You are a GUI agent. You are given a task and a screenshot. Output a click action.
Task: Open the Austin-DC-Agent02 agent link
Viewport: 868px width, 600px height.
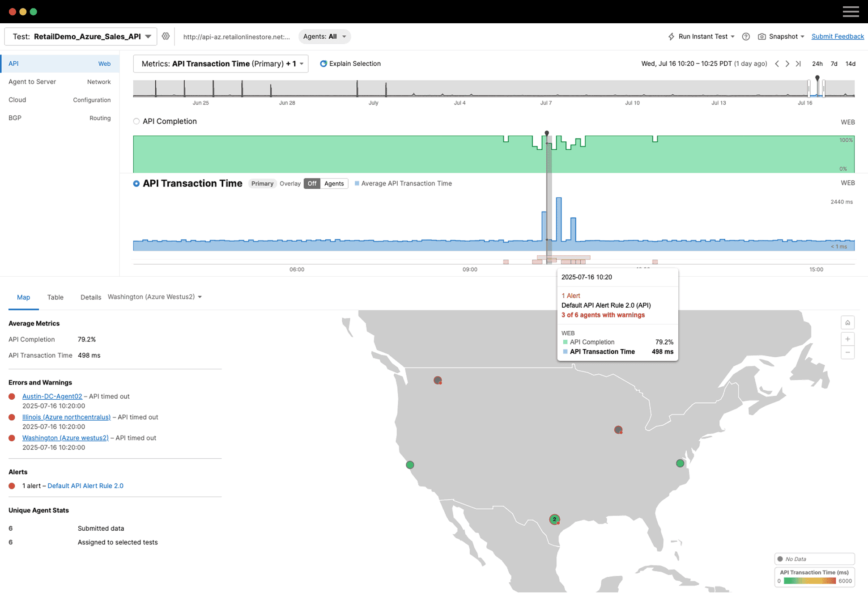pyautogui.click(x=52, y=396)
